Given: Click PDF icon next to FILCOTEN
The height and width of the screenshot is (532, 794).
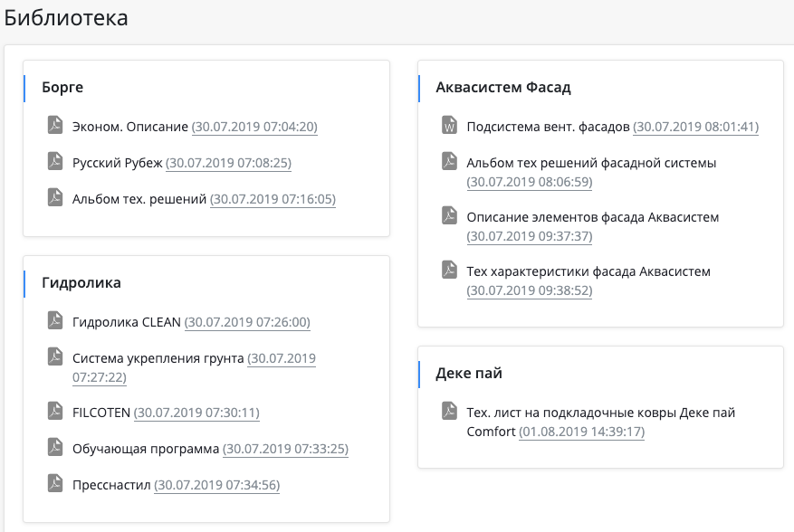Looking at the screenshot, I should (x=55, y=411).
